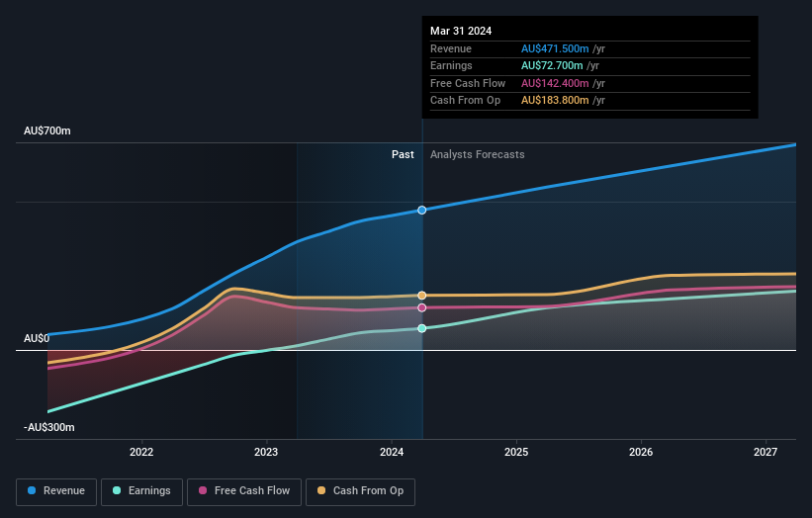Click the AU$700m y-axis label
Viewport: 812px width, 518px height.
click(47, 130)
